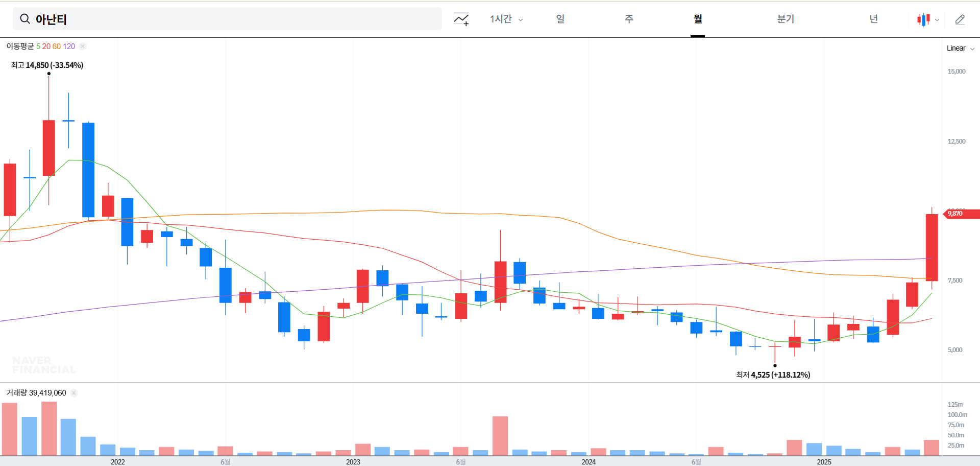Click the 125m volume axis label
The image size is (980, 466).
pyautogui.click(x=955, y=404)
